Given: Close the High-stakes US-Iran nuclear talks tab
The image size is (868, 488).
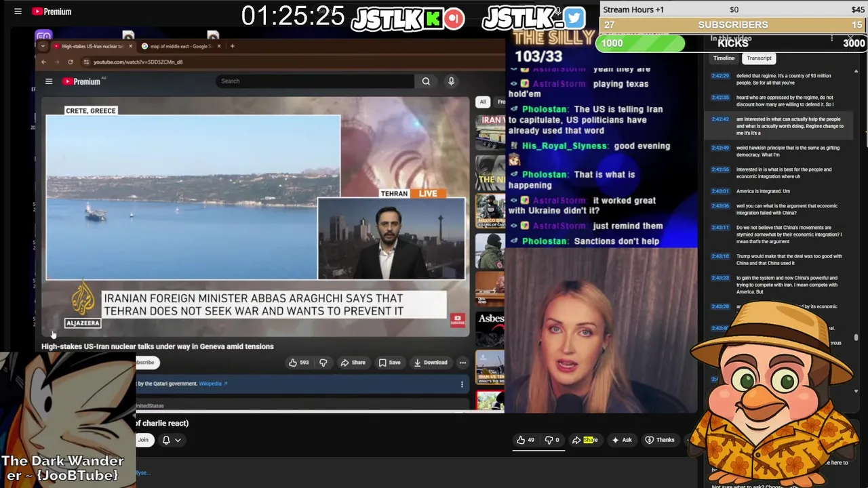Looking at the screenshot, I should click(130, 46).
